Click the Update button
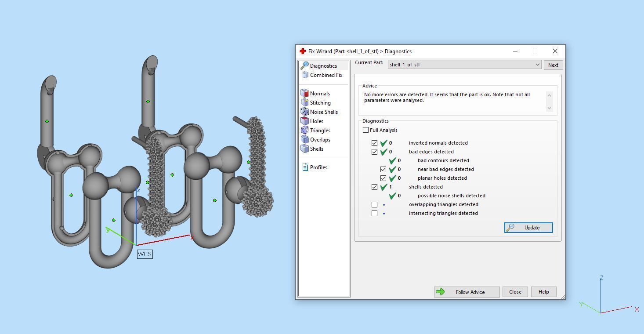The width and height of the screenshot is (644, 334). [528, 228]
